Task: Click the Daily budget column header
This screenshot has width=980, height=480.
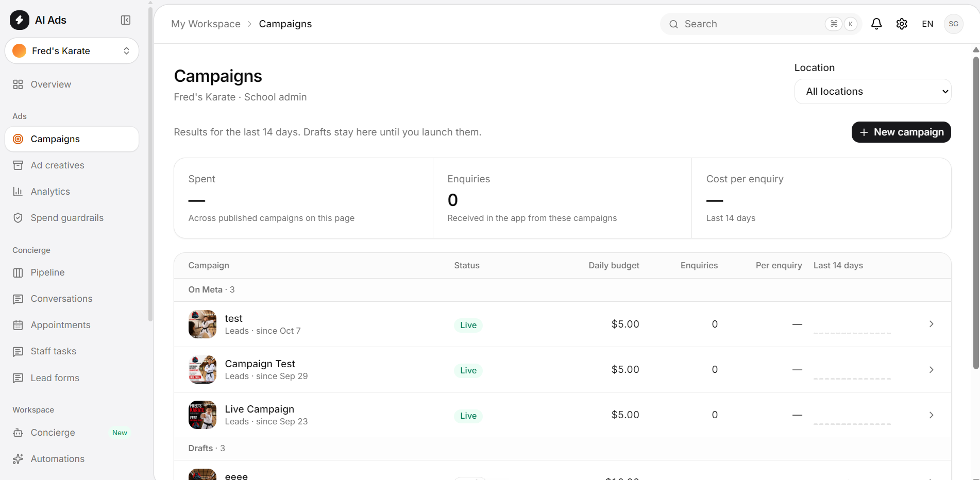Action: pyautogui.click(x=614, y=266)
